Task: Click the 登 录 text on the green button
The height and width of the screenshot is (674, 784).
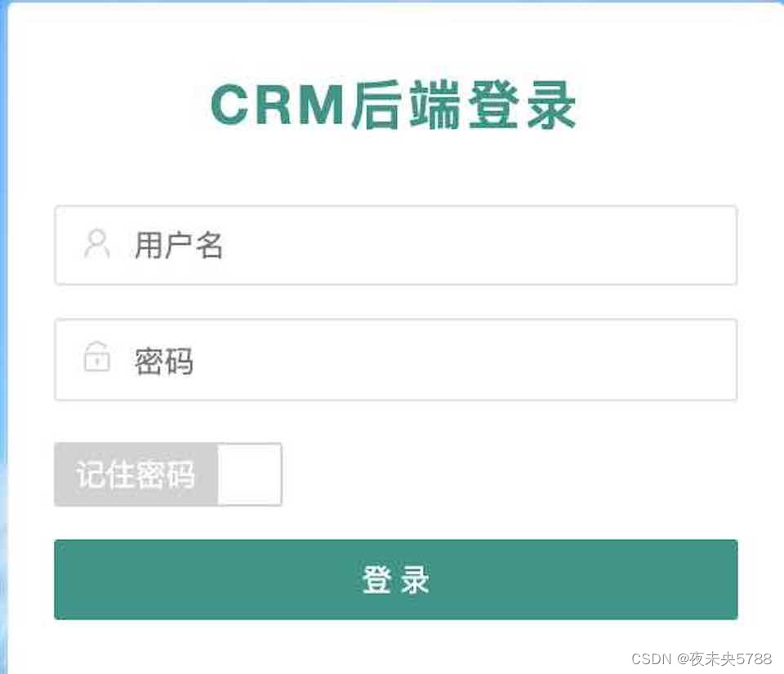Action: click(x=395, y=580)
